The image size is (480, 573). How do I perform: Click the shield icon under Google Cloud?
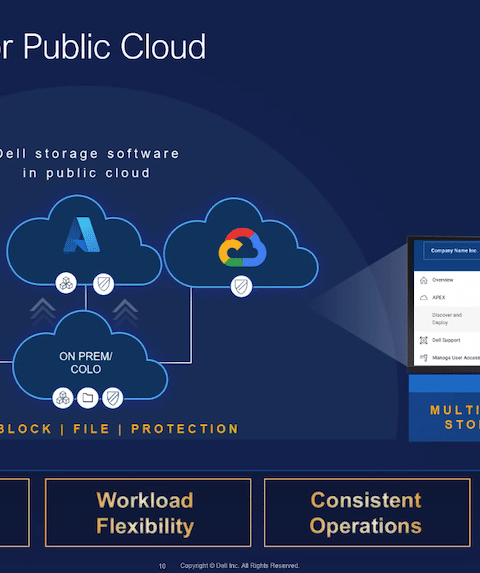click(241, 286)
